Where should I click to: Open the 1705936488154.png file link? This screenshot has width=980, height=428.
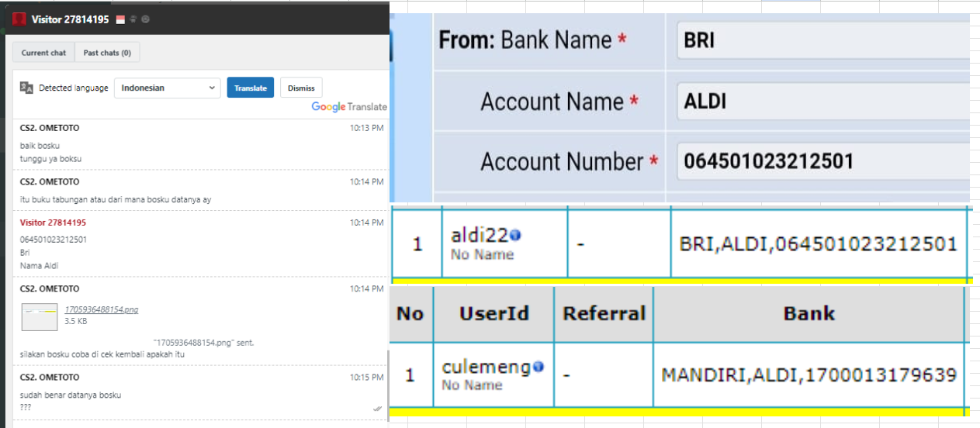[102, 309]
